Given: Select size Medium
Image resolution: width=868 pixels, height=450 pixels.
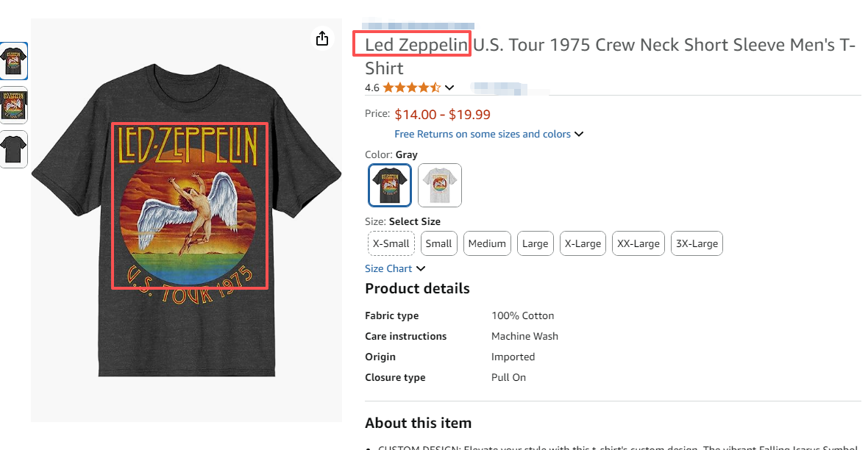Looking at the screenshot, I should 487,243.
